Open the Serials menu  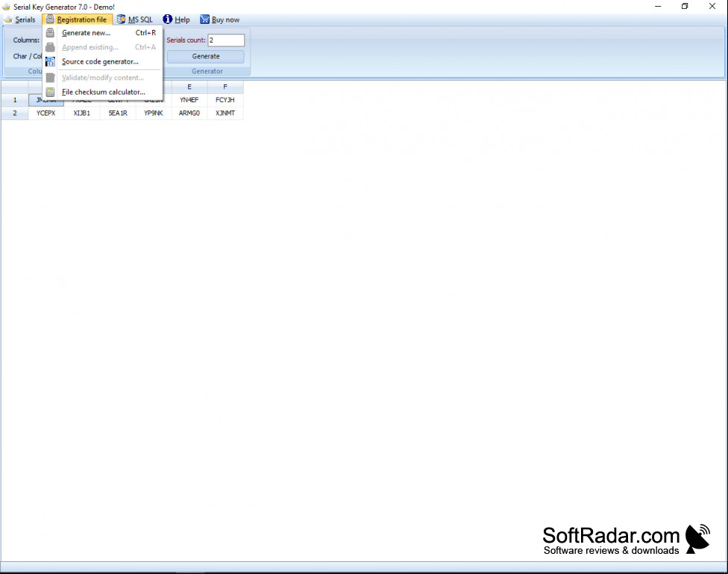[x=20, y=19]
